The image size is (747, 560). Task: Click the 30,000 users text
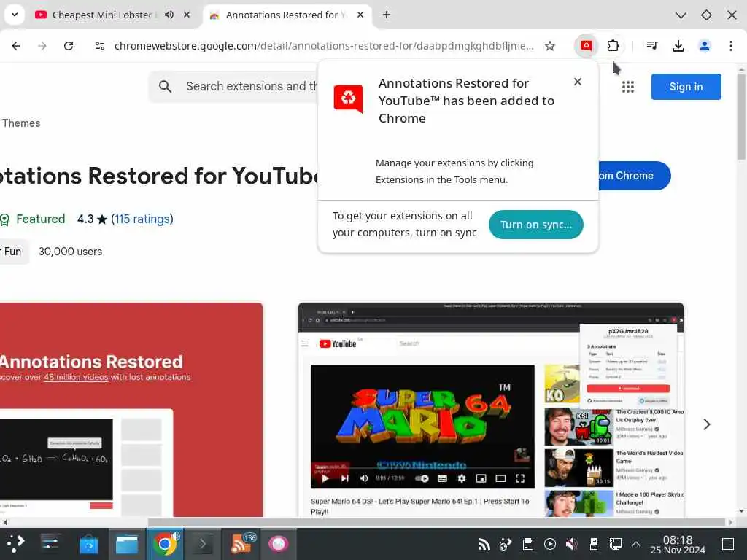click(70, 252)
